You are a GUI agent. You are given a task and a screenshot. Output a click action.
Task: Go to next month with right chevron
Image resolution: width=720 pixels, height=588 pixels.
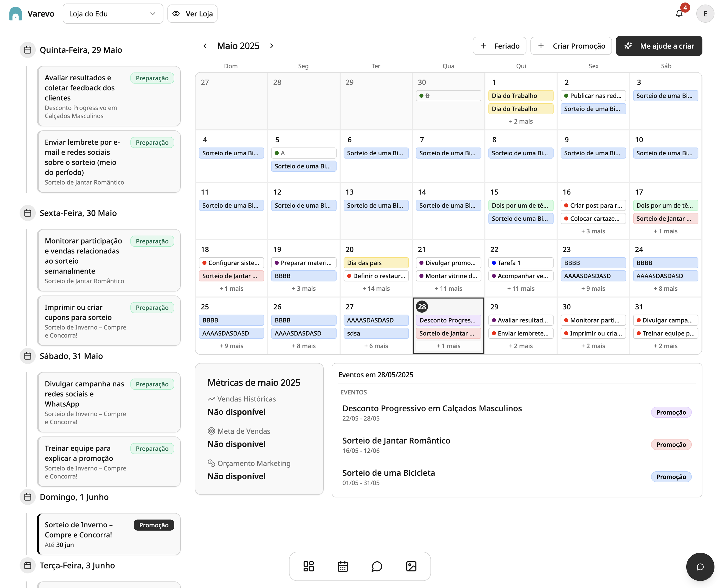272,46
